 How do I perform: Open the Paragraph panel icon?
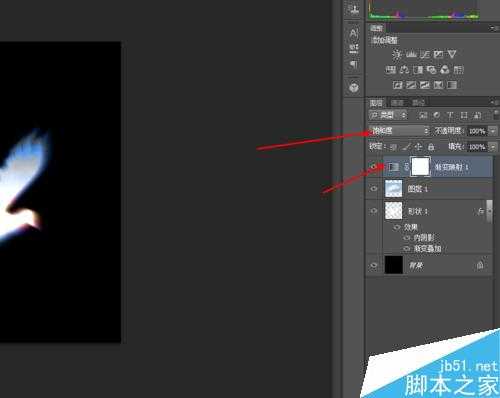(x=354, y=64)
